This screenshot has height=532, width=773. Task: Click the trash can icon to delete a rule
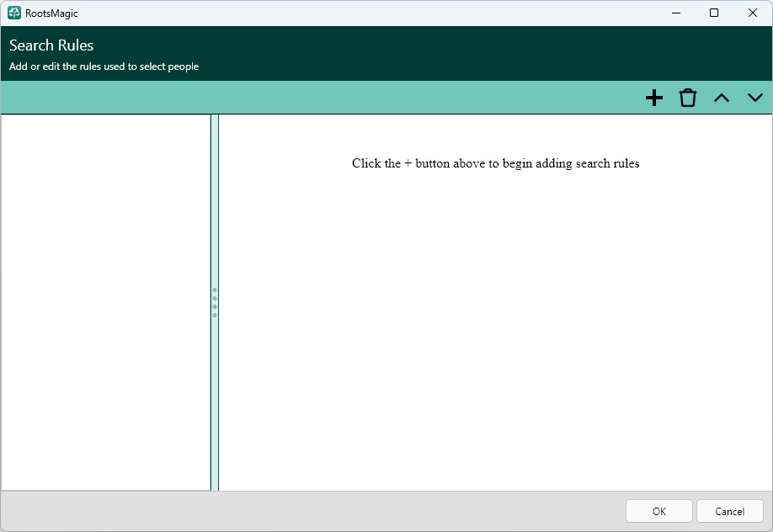tap(688, 98)
